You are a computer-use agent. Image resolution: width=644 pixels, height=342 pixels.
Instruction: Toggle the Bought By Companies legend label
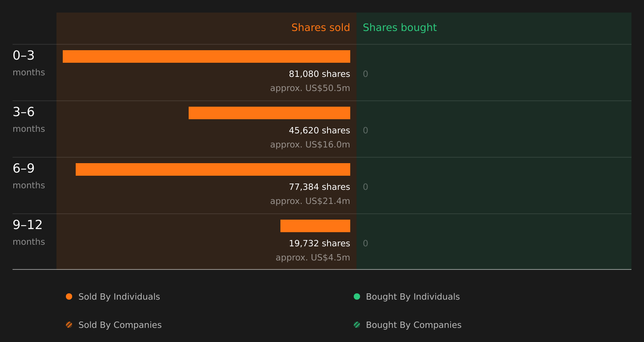click(413, 325)
